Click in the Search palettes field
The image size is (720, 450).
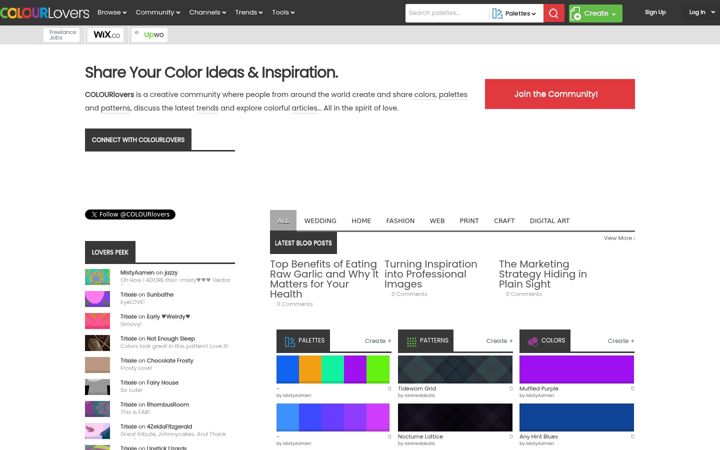(x=447, y=13)
